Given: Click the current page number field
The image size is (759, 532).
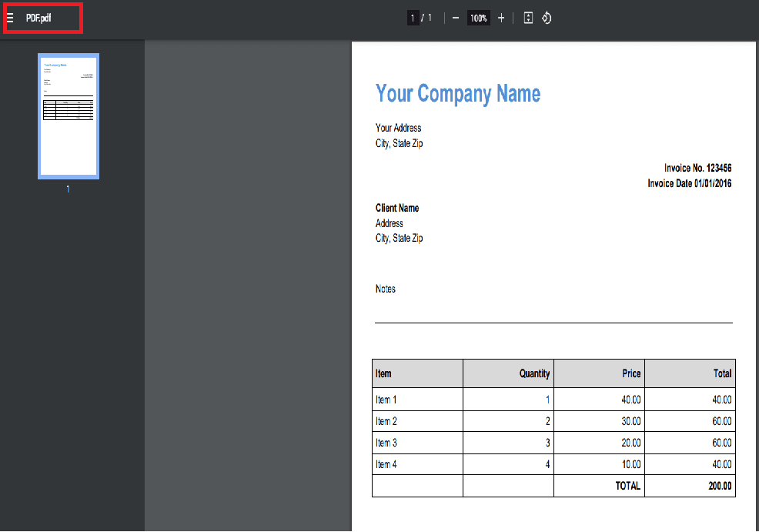Looking at the screenshot, I should pos(413,18).
